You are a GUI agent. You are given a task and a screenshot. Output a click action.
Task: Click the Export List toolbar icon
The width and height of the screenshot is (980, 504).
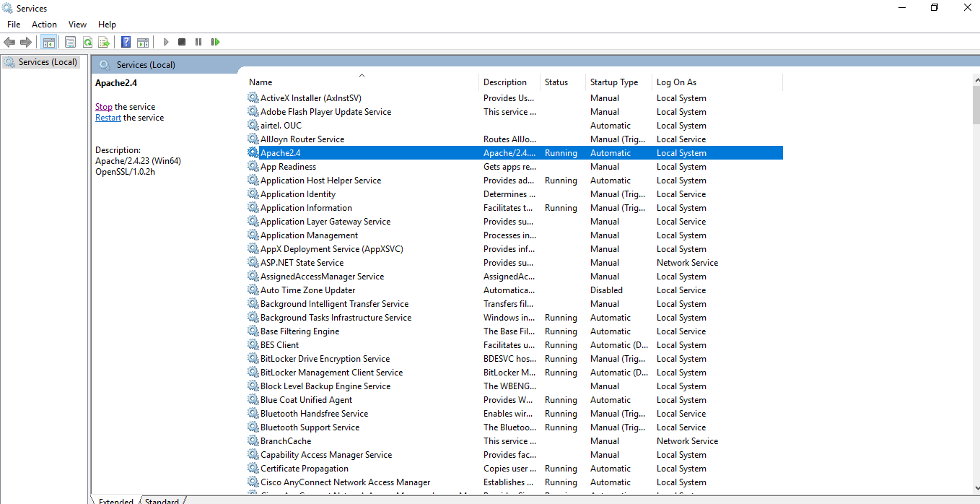[103, 42]
